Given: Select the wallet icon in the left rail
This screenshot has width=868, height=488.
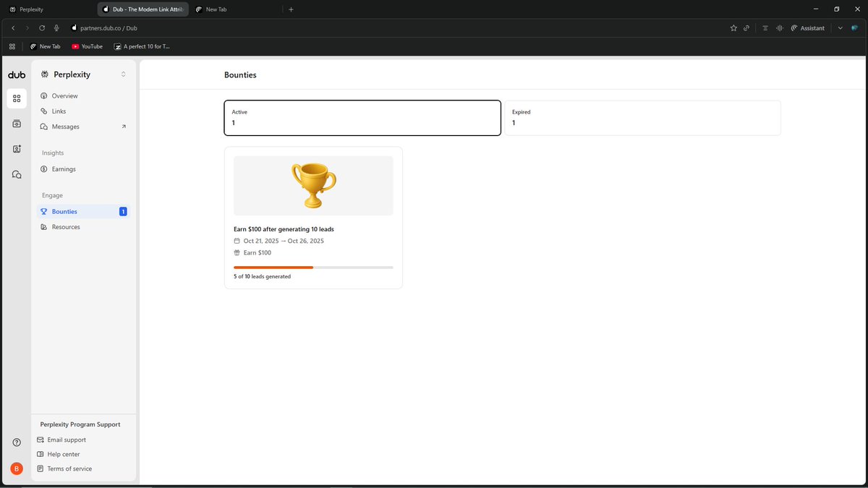Looking at the screenshot, I should [16, 124].
